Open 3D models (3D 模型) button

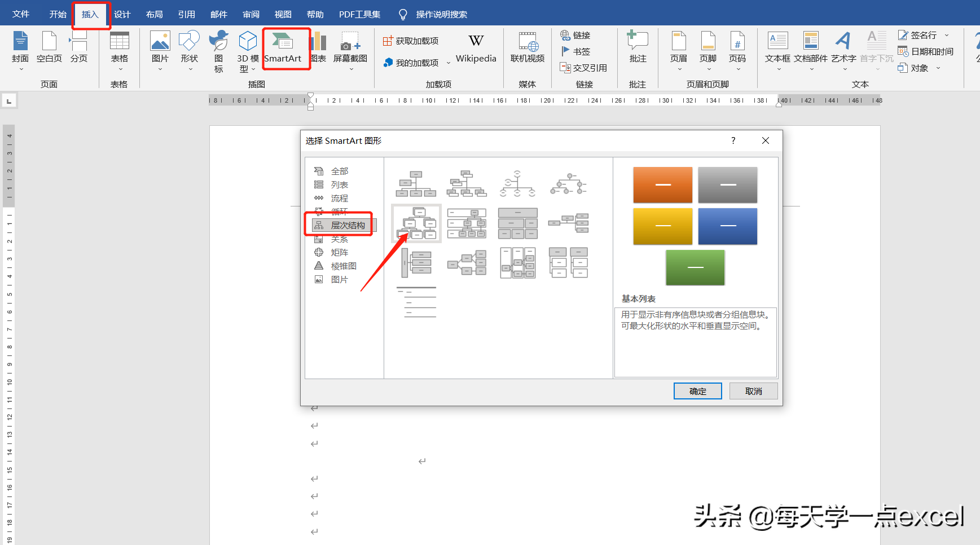point(248,51)
